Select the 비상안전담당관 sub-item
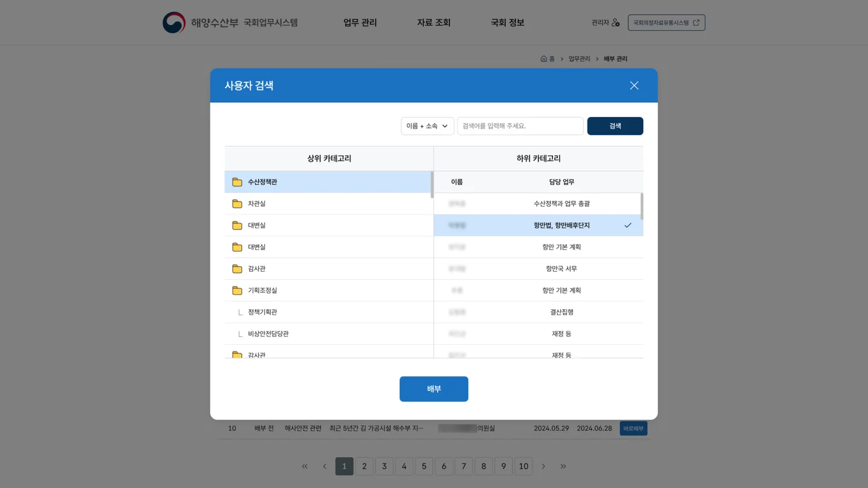 (x=328, y=334)
